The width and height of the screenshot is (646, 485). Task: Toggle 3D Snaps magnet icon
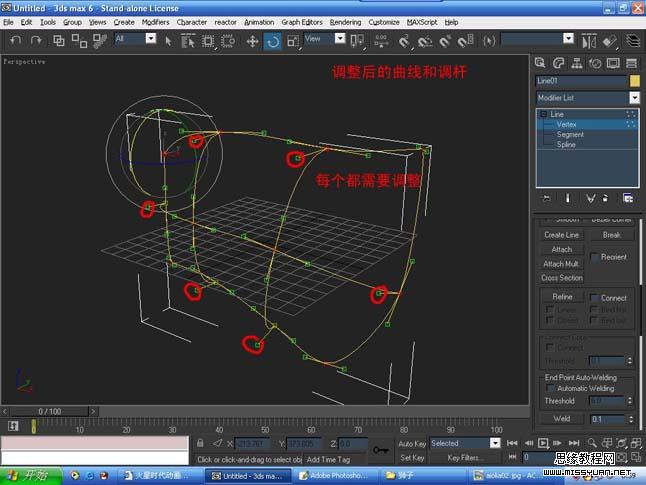pyautogui.click(x=404, y=41)
